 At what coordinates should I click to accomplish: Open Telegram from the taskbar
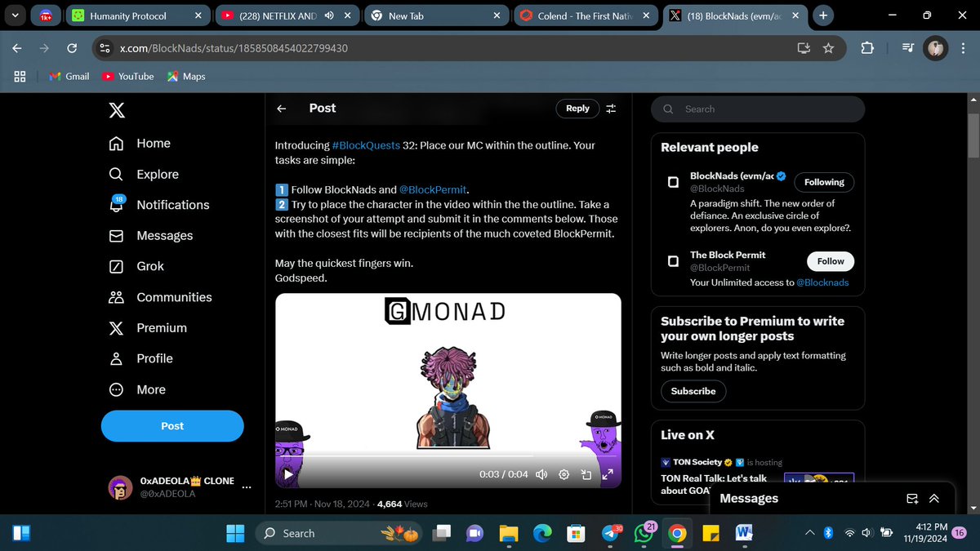tap(611, 533)
